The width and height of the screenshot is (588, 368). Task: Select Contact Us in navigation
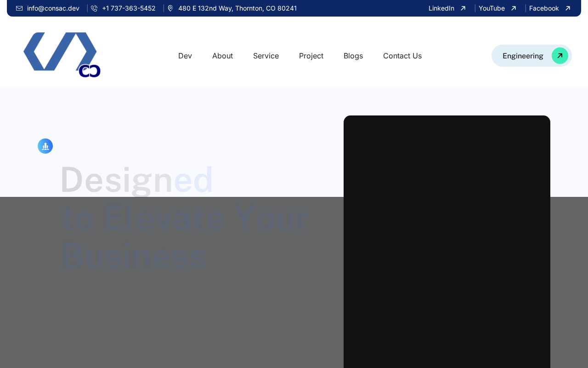tap(402, 56)
